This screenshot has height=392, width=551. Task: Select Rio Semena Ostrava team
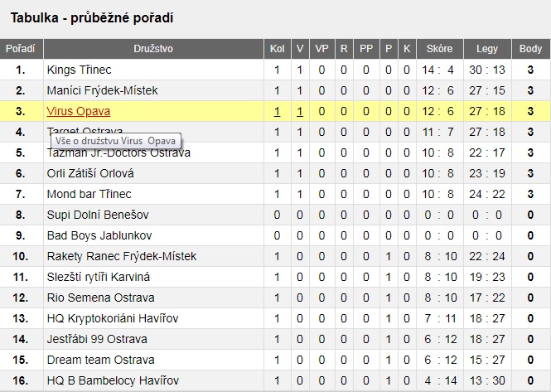point(100,298)
